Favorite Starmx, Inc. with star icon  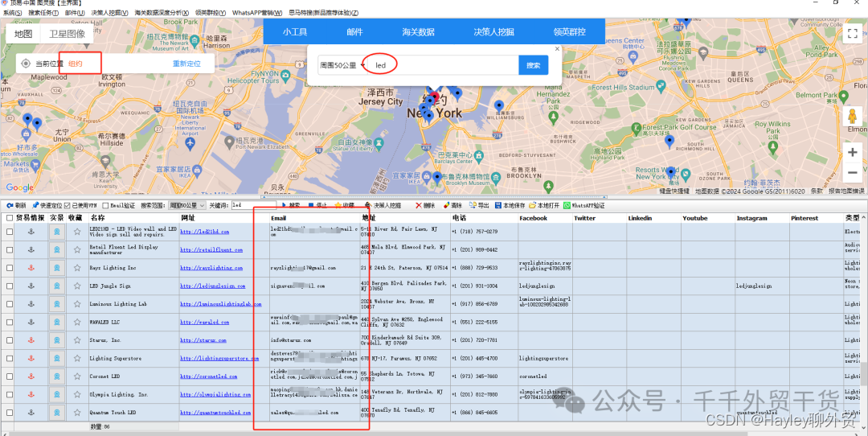(77, 339)
